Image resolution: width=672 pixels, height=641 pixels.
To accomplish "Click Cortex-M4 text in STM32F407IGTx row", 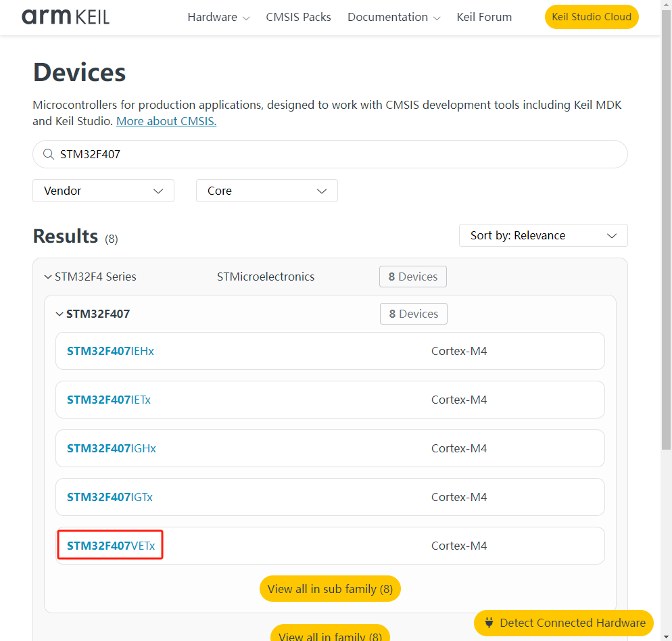I will tap(458, 497).
